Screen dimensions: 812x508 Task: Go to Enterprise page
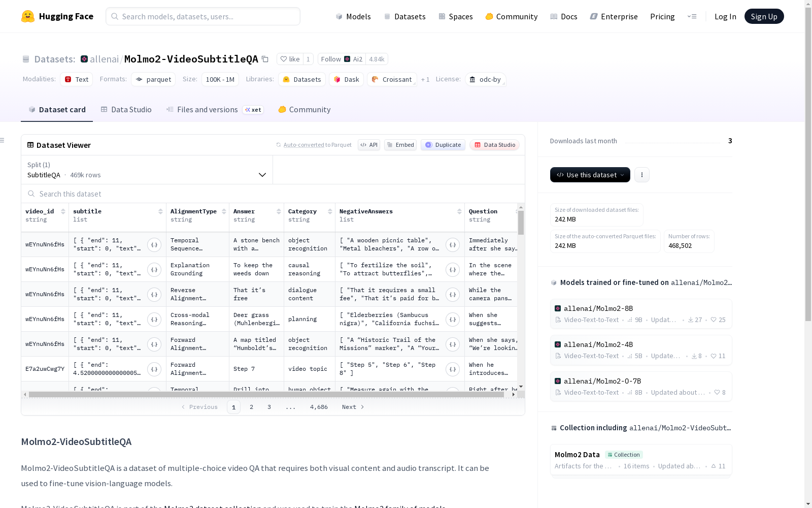pos(614,16)
